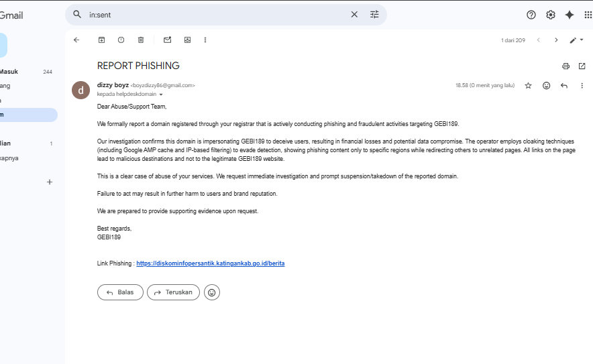593x364 pixels.
Task: Click the reply arrow icon beside the timestamp
Action: click(x=564, y=86)
